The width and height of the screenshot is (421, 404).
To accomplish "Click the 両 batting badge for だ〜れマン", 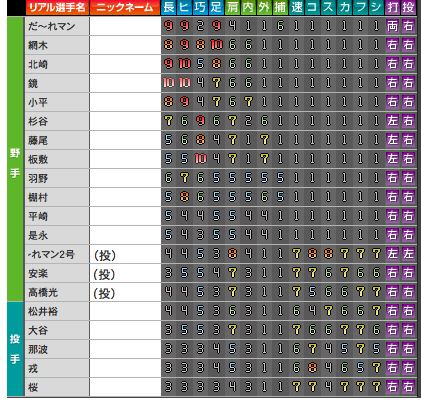I will point(393,26).
